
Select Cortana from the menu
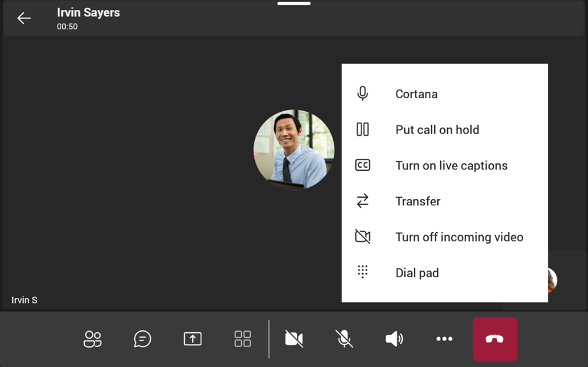click(416, 94)
